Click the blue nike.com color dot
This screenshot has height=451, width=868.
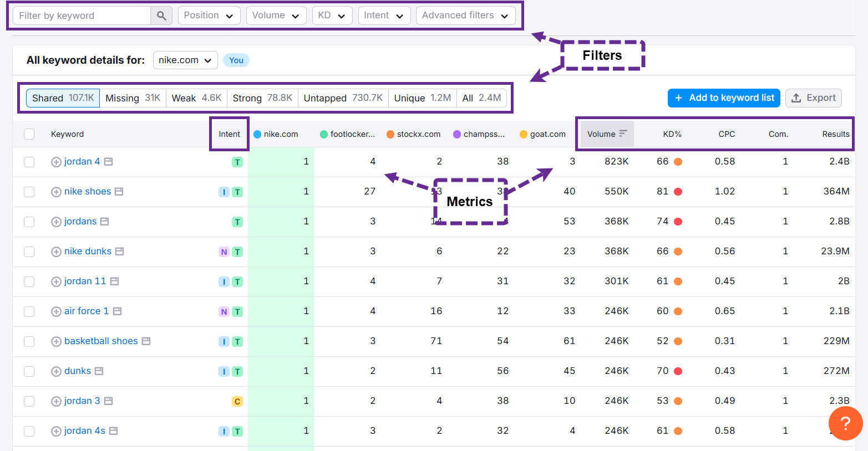(257, 134)
